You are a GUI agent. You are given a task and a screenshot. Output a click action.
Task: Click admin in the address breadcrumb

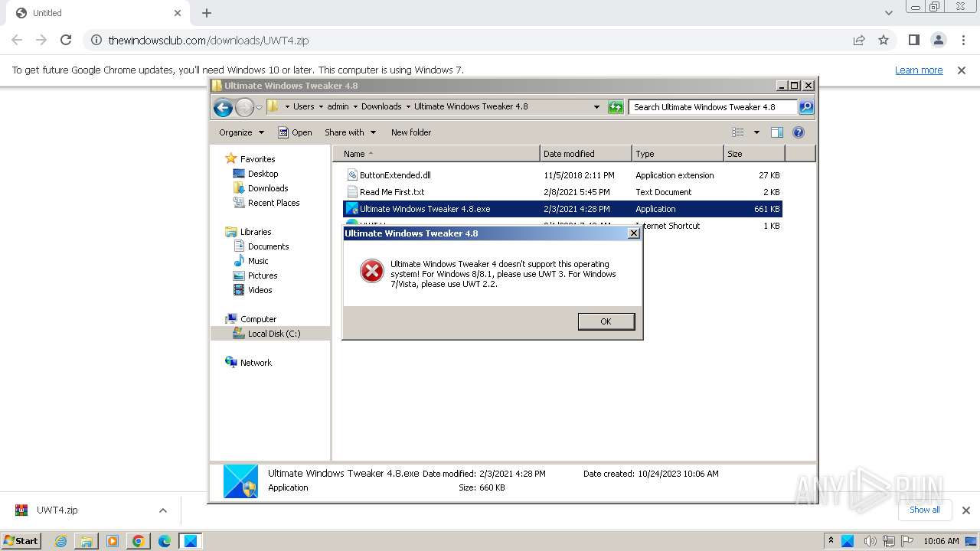(338, 107)
